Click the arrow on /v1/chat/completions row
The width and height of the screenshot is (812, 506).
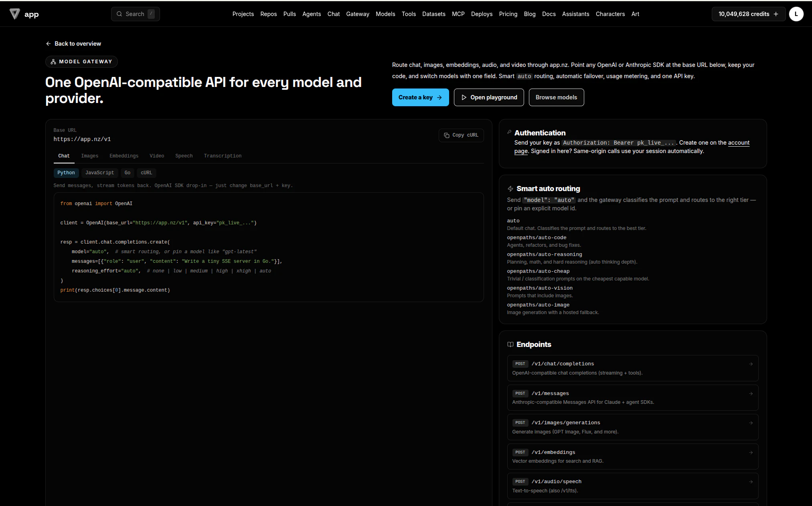pos(751,364)
